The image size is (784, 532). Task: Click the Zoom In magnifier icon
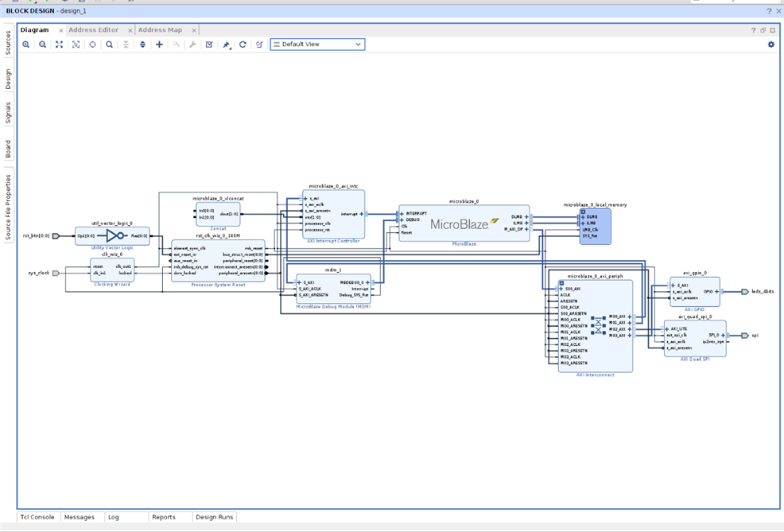coord(26,45)
